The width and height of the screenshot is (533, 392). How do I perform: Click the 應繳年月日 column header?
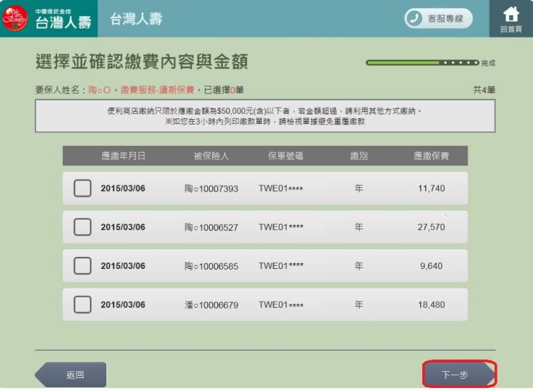[x=123, y=156]
